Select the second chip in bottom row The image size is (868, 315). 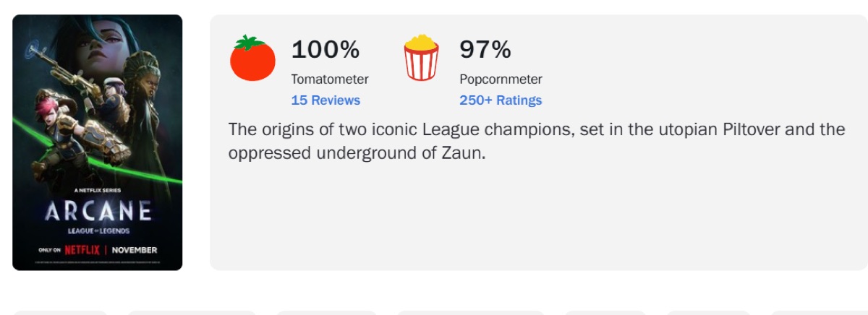pos(192,312)
